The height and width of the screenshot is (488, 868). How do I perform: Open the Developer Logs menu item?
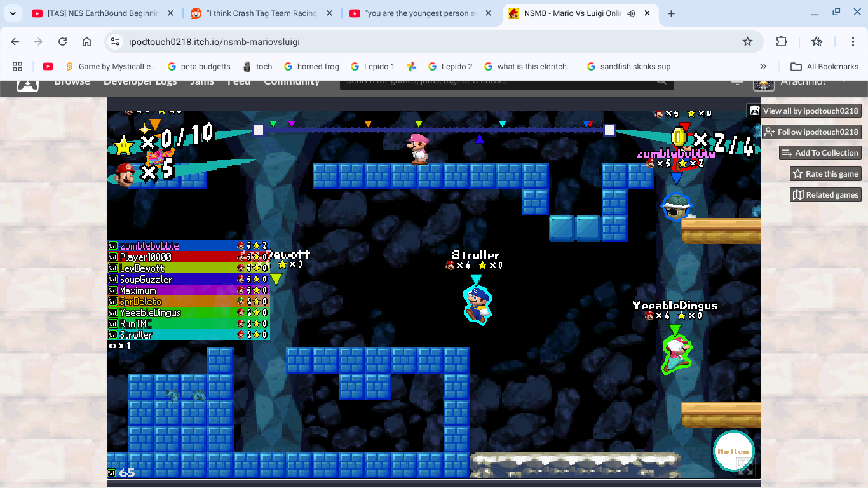140,83
